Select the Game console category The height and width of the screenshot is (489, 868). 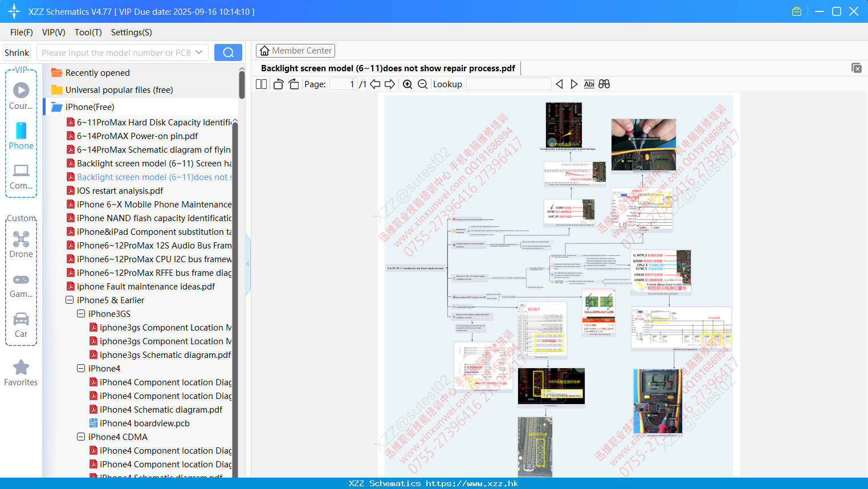point(21,285)
